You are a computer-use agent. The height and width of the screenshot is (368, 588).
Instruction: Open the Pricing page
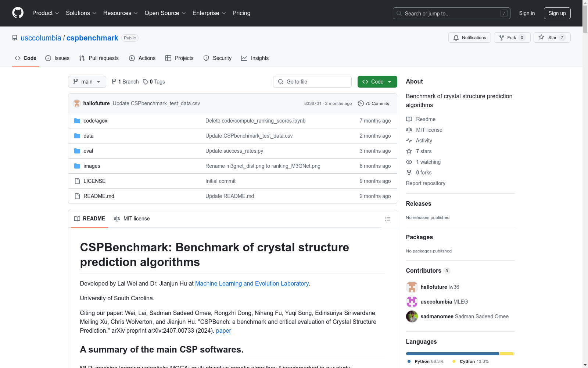pyautogui.click(x=241, y=13)
